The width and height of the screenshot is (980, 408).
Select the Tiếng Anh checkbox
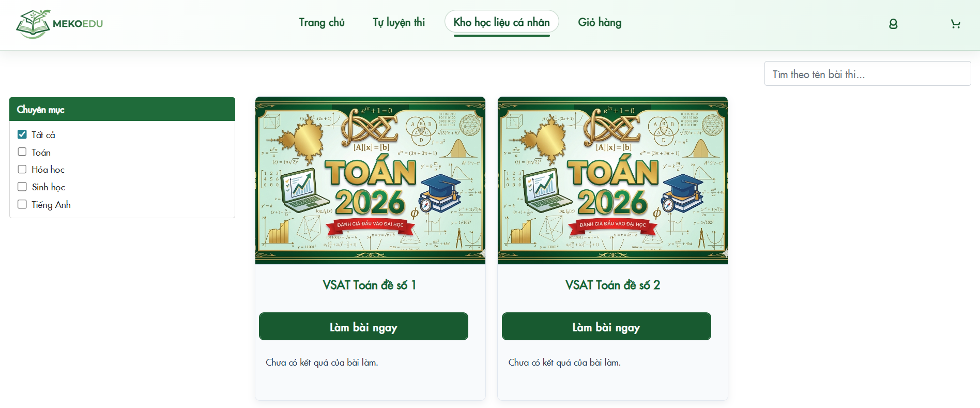22,204
